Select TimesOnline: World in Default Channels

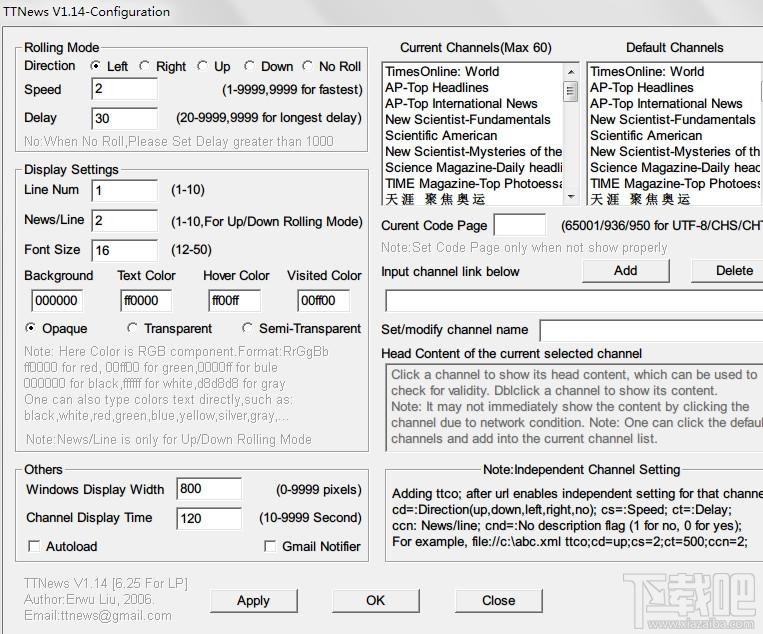[x=675, y=72]
